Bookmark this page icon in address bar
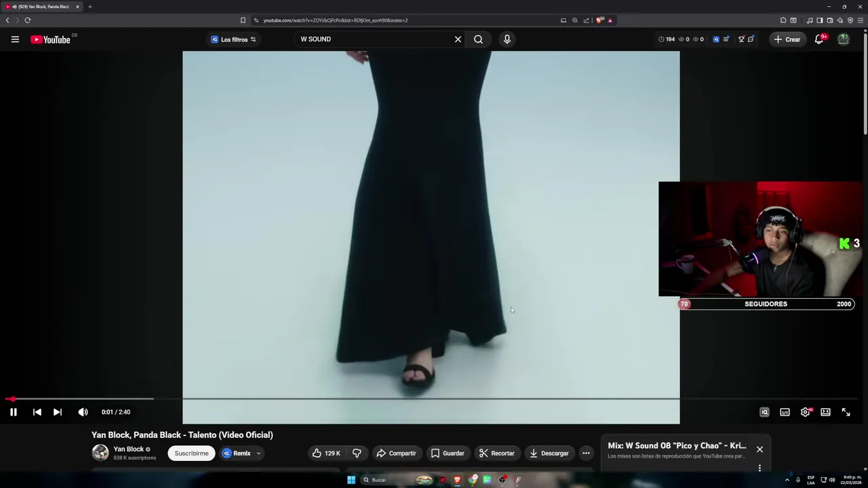Viewport: 868px width, 488px height. tap(243, 20)
